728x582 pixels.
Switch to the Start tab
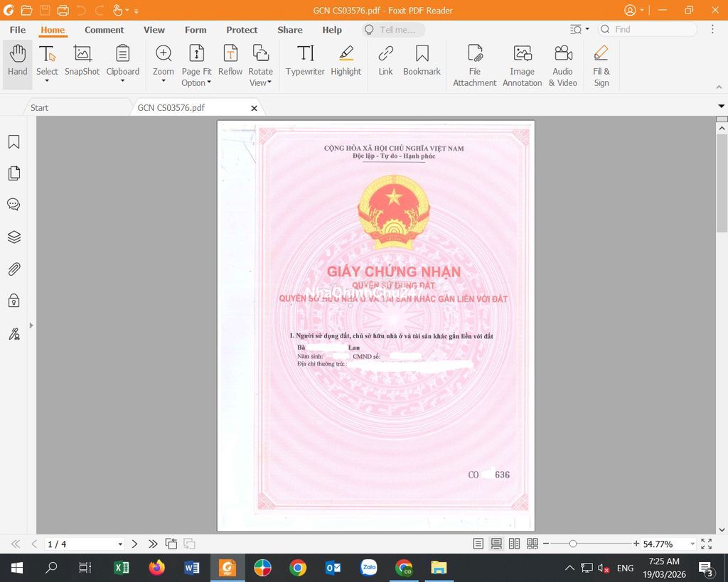(40, 108)
